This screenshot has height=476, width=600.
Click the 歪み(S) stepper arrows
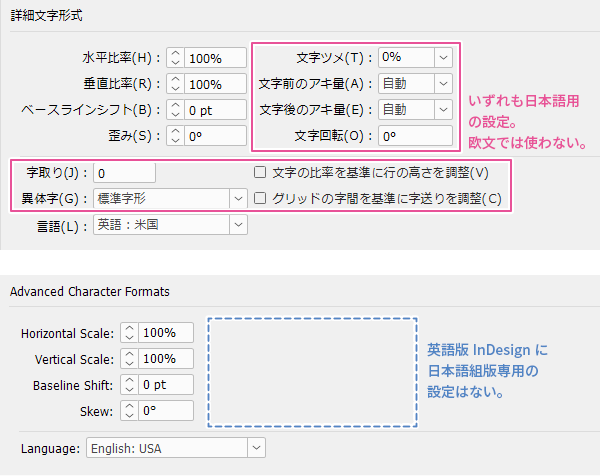[176, 136]
